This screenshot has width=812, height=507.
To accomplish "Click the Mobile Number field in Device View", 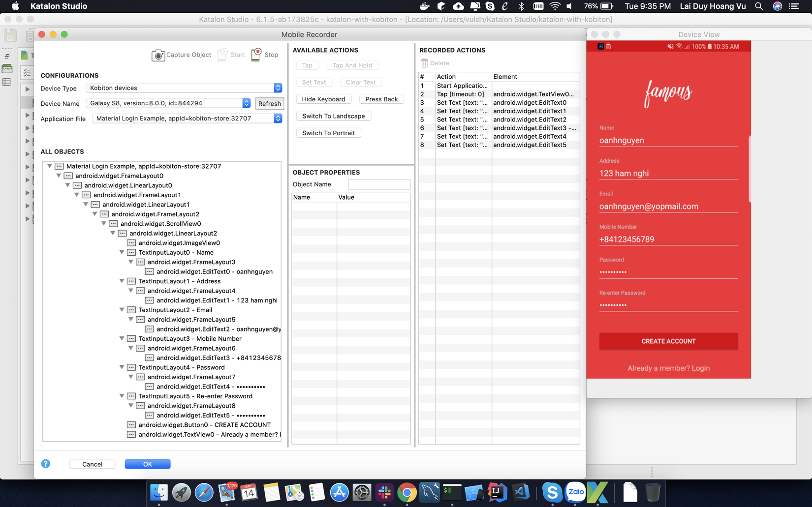I will pyautogui.click(x=668, y=239).
